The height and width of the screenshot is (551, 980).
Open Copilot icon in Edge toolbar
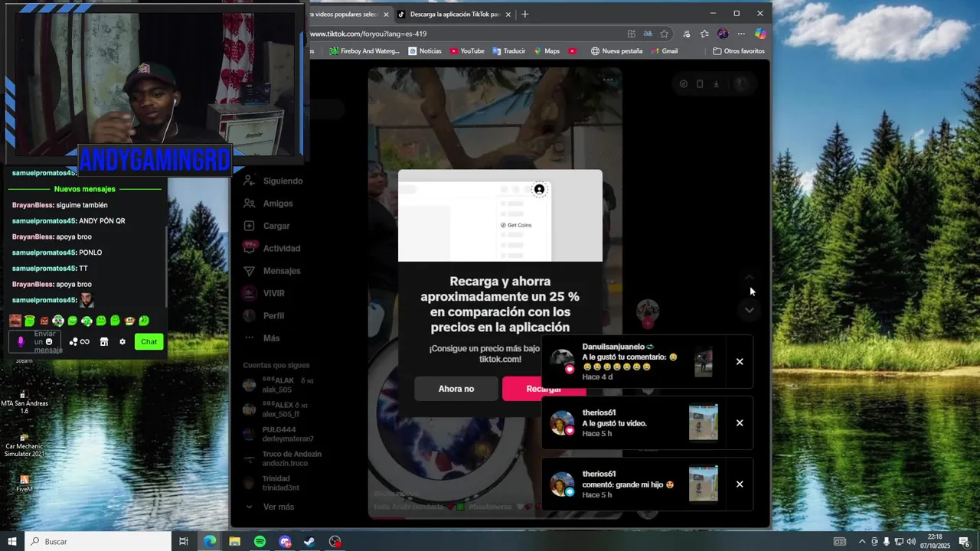759,34
